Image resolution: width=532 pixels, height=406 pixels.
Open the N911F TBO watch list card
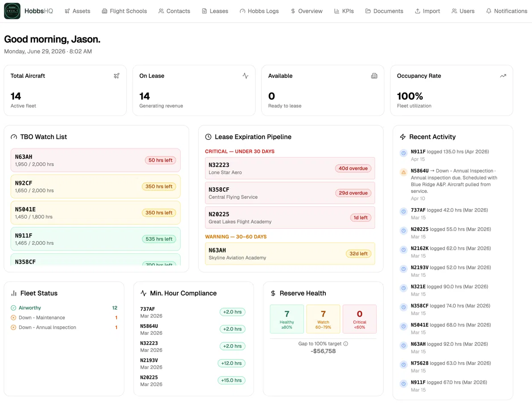point(96,239)
